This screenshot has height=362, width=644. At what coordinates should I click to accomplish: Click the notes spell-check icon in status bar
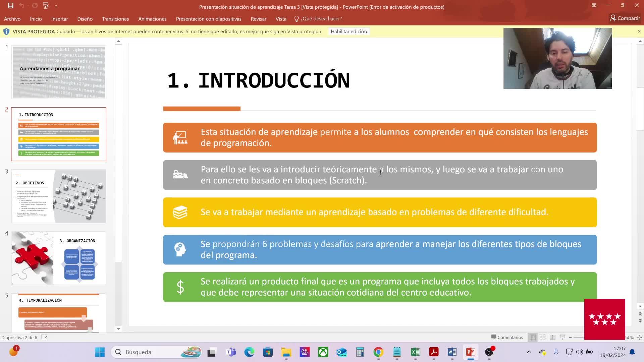click(44, 337)
